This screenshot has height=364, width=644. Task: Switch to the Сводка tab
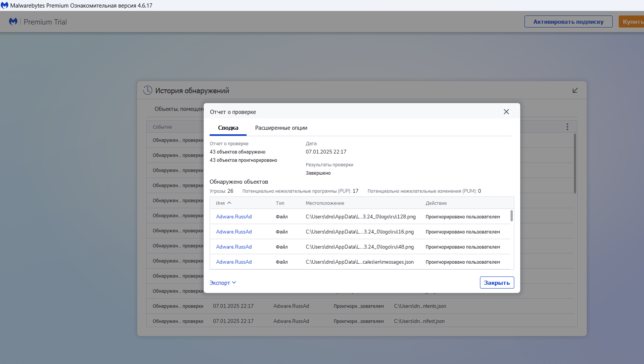pyautogui.click(x=228, y=128)
